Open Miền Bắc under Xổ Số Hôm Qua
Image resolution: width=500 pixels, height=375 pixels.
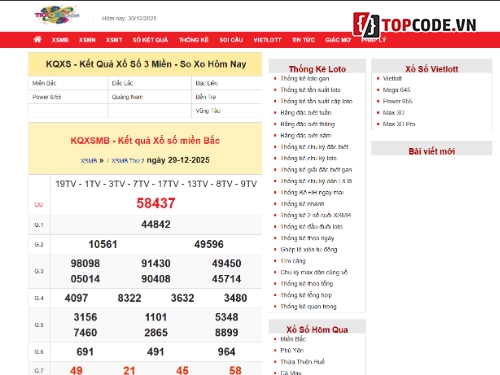point(293,339)
